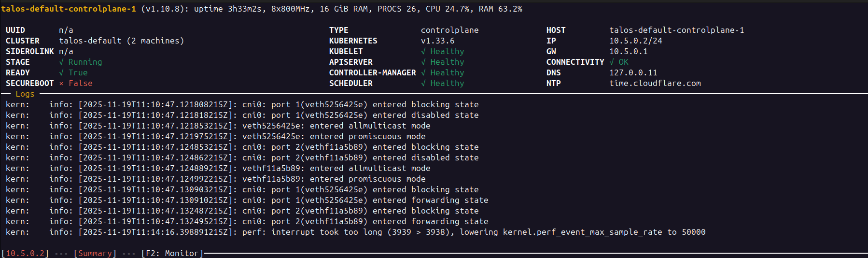Click the DNS value 127.0.0.11

click(x=633, y=73)
